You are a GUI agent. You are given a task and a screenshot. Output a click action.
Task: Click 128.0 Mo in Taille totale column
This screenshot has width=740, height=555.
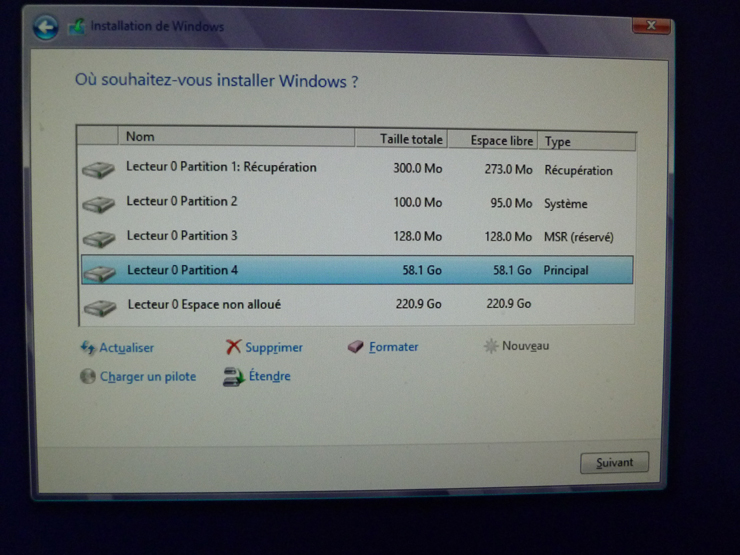point(418,236)
